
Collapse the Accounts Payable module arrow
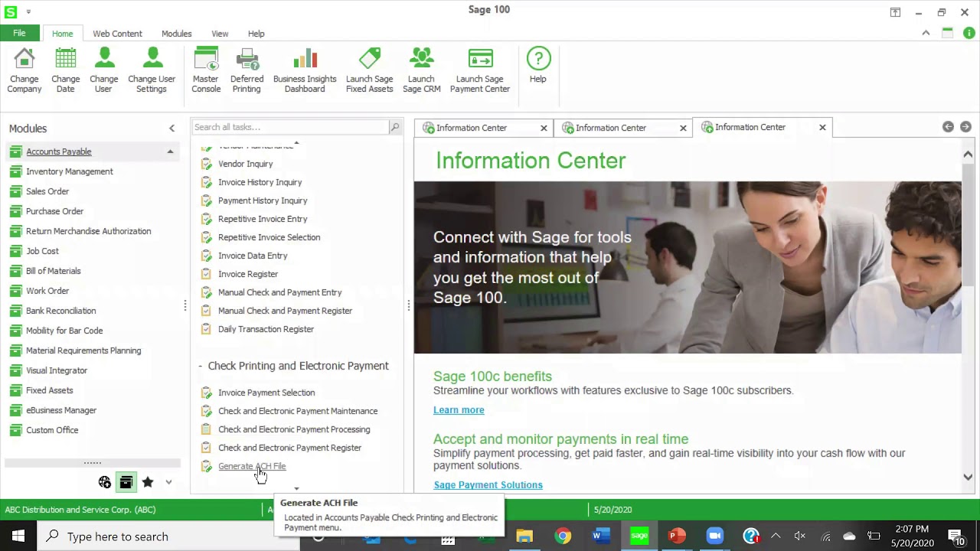(x=170, y=152)
